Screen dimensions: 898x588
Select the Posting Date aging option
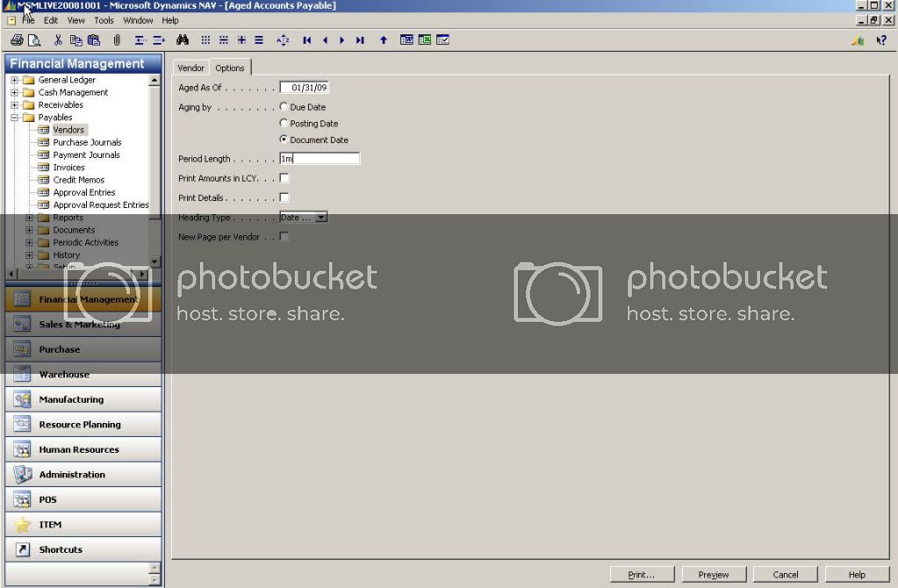tap(284, 123)
